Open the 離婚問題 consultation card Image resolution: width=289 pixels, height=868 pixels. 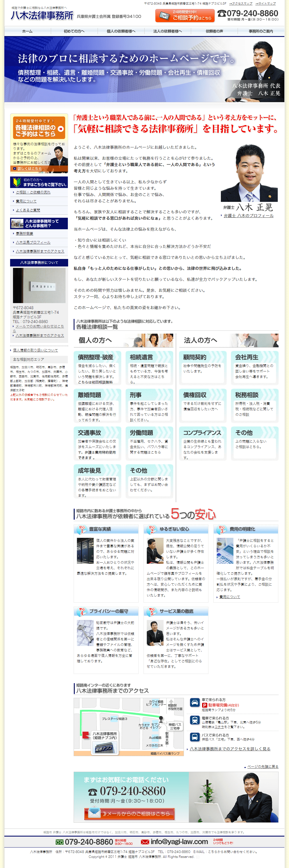coord(97,406)
